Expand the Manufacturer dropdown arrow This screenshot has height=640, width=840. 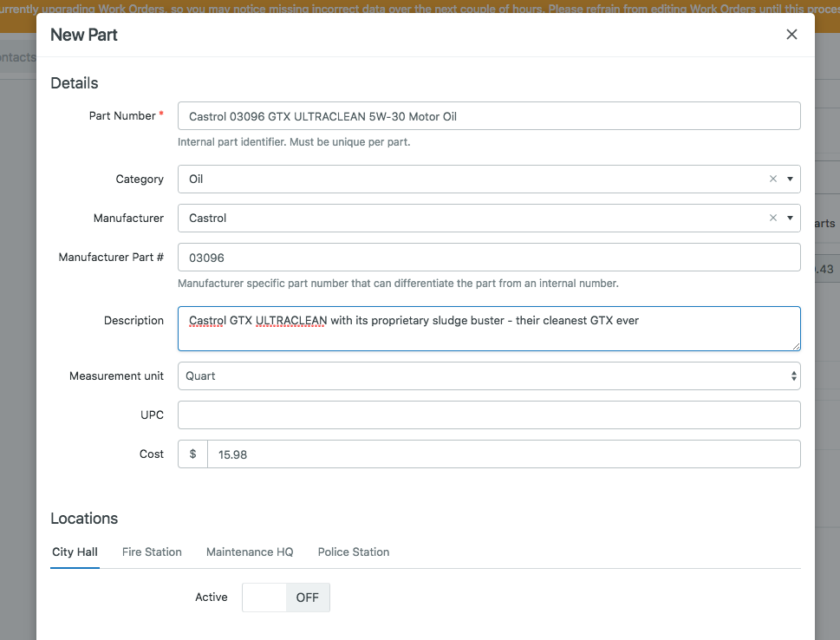click(x=790, y=219)
